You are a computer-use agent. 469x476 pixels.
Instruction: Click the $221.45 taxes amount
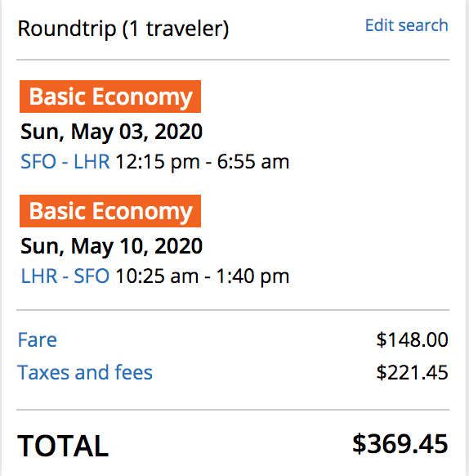(412, 372)
